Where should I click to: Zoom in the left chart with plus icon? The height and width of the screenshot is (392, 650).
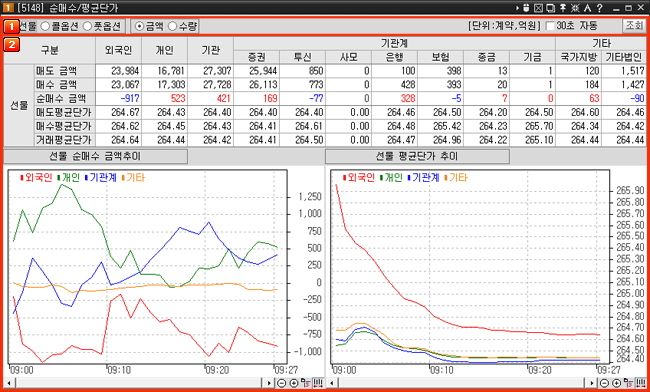click(x=293, y=383)
